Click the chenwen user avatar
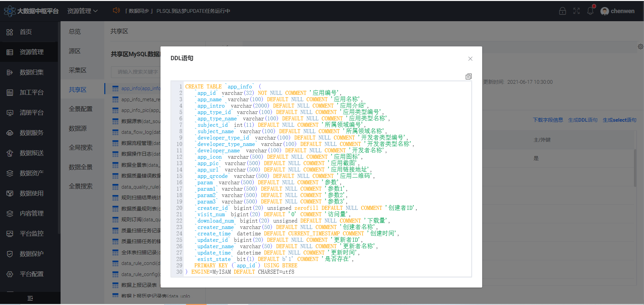Screen dimensions: 644x305 click(x=605, y=11)
